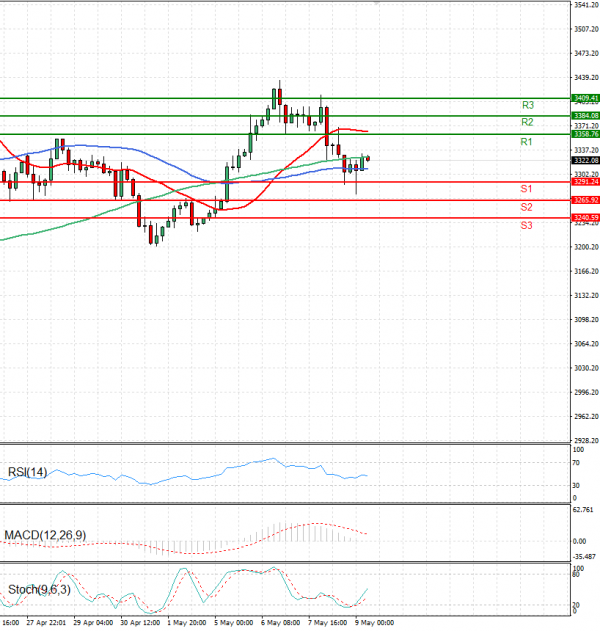Click the S1 support level label
Image resolution: width=600 pixels, height=631 pixels.
point(525,189)
